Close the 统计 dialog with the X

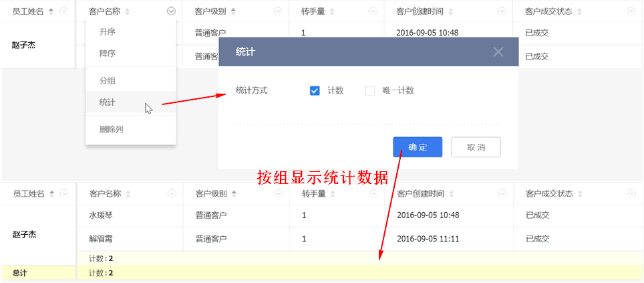click(x=498, y=52)
